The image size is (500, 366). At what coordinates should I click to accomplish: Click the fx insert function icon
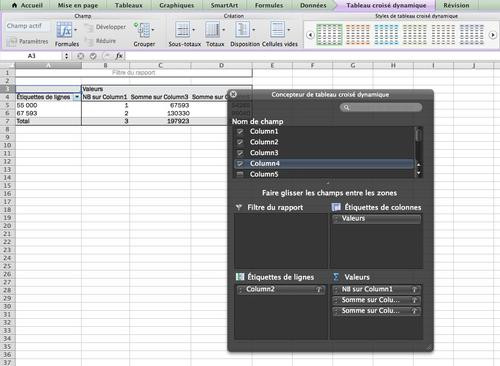[119, 56]
